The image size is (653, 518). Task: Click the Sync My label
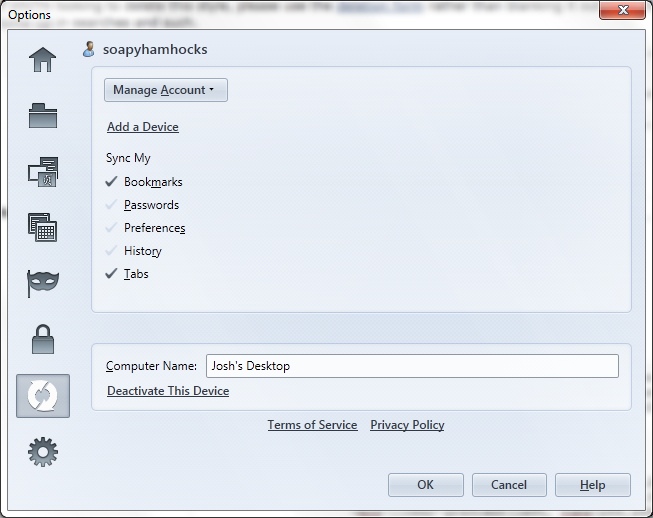[x=128, y=158]
